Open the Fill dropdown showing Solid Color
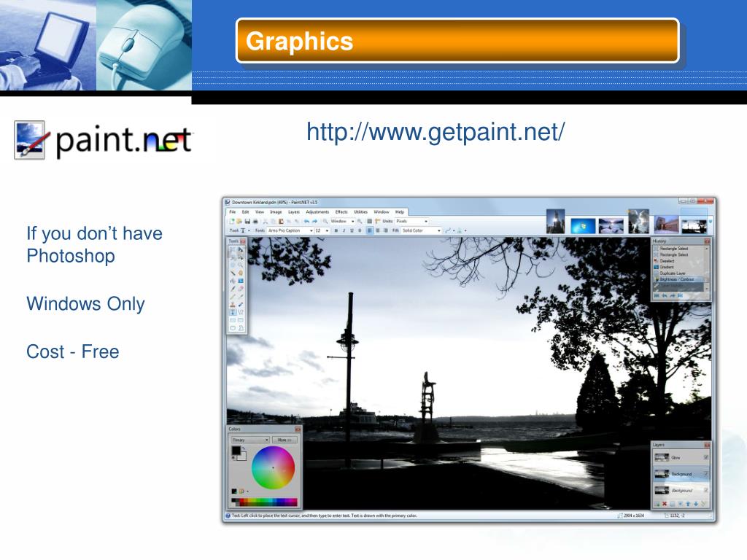This screenshot has width=747, height=560. click(x=421, y=230)
